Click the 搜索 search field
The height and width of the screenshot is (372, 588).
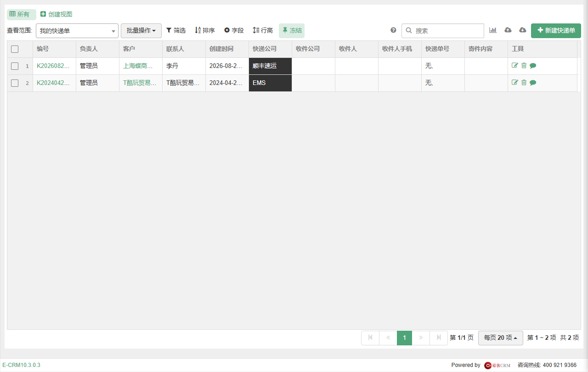(443, 31)
